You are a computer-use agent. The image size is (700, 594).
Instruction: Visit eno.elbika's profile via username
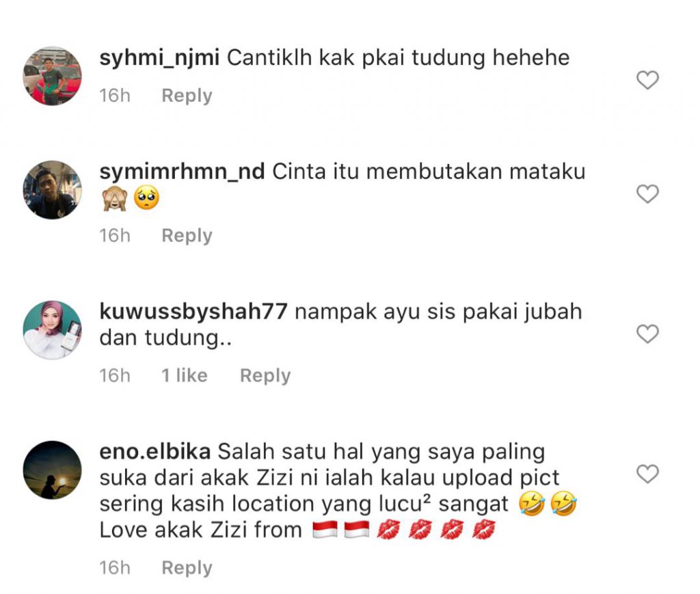tap(155, 452)
